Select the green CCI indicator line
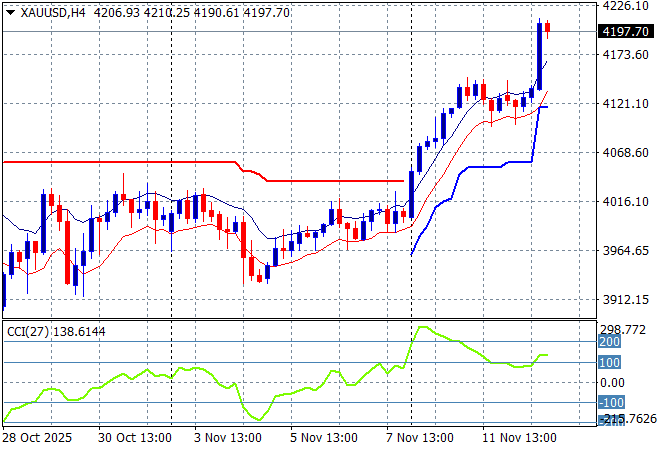The height and width of the screenshot is (450, 660). click(x=276, y=374)
